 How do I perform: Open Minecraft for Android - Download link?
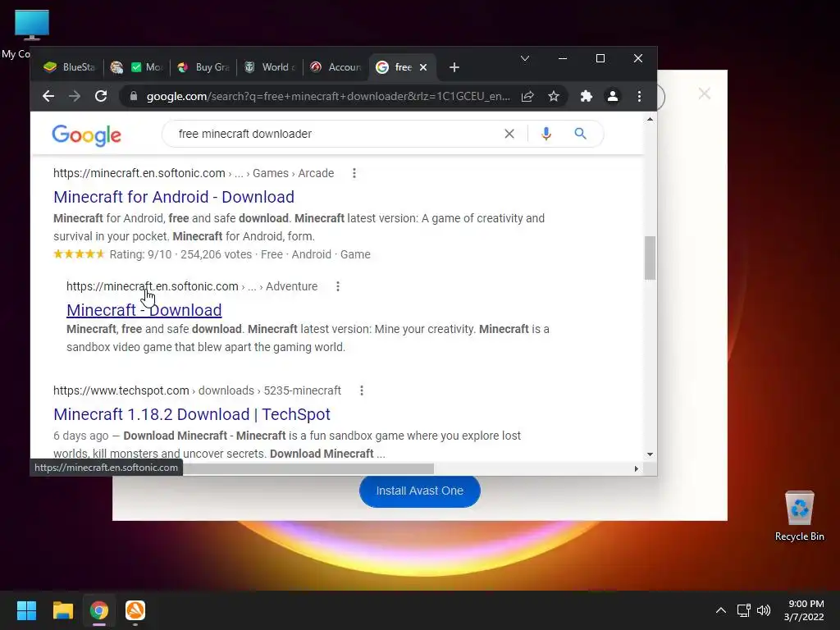pos(174,197)
